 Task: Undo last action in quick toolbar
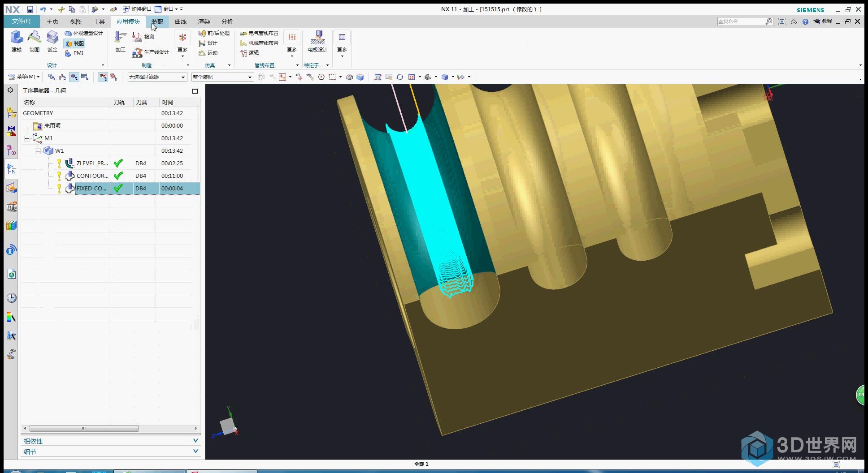[x=43, y=9]
